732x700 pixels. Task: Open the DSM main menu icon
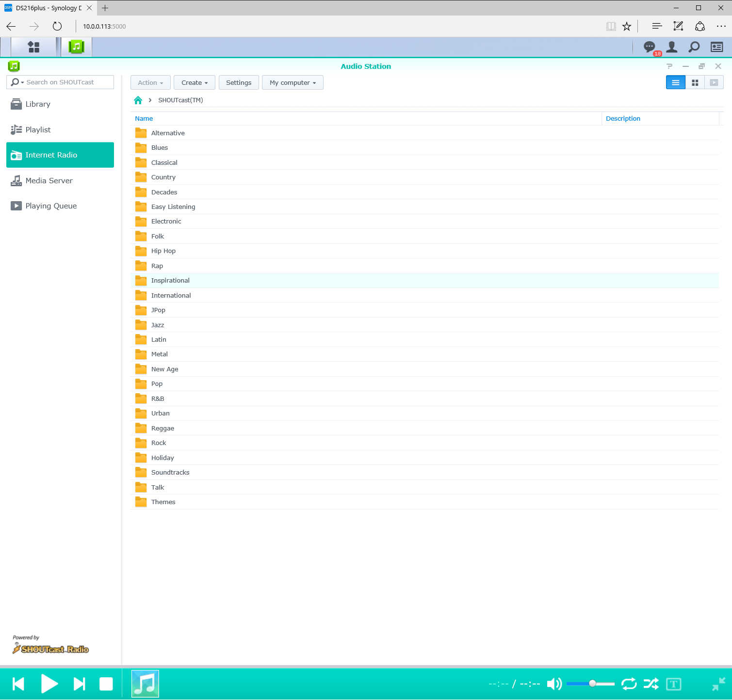pos(33,47)
